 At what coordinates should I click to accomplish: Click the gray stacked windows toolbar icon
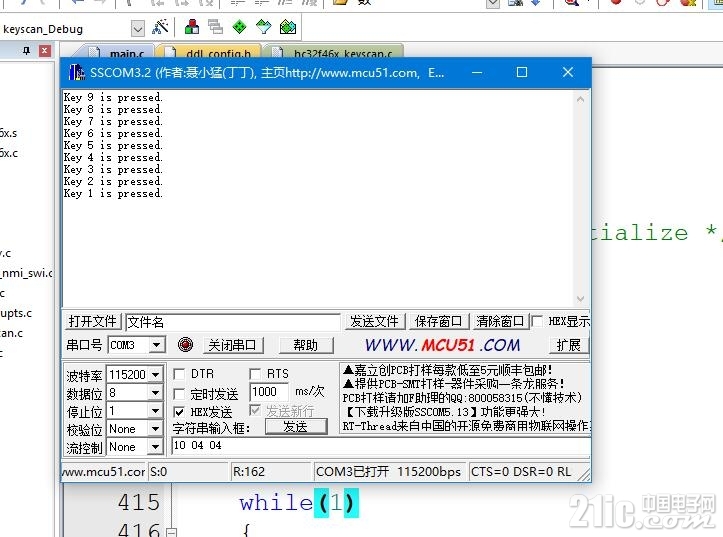[x=215, y=27]
